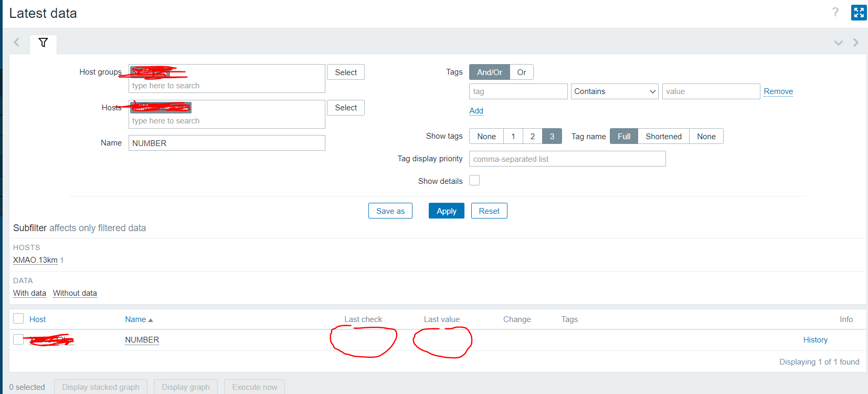Viewport: 868px width, 394px height.
Task: Select button for Host groups
Action: tap(346, 72)
